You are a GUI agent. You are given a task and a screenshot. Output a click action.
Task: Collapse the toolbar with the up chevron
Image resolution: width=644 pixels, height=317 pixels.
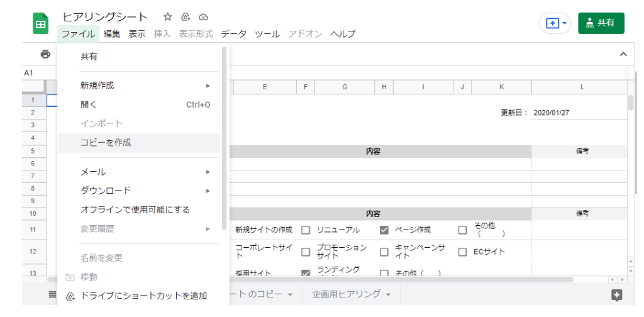click(623, 54)
